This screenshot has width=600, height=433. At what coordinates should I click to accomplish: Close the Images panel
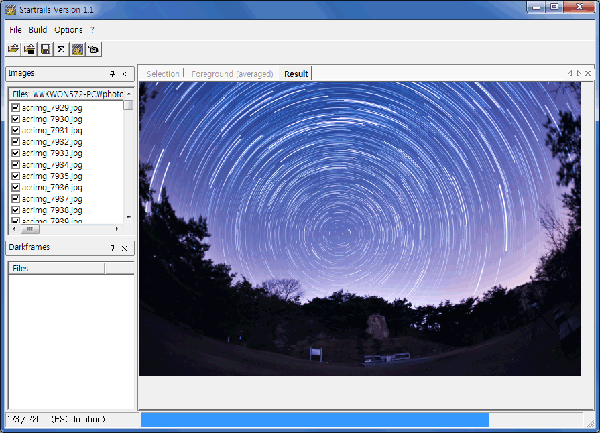(x=125, y=74)
